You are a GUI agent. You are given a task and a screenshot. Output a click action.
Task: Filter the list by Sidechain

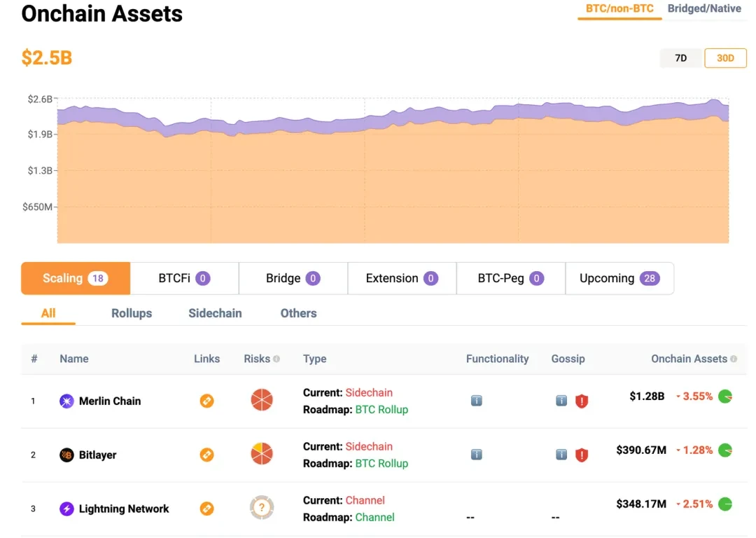[x=215, y=313]
